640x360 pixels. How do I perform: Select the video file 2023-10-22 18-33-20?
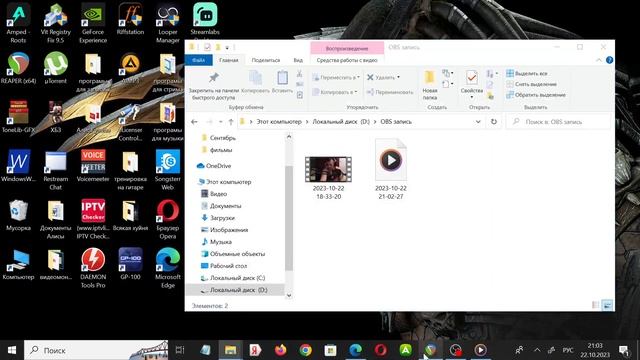[x=328, y=178]
